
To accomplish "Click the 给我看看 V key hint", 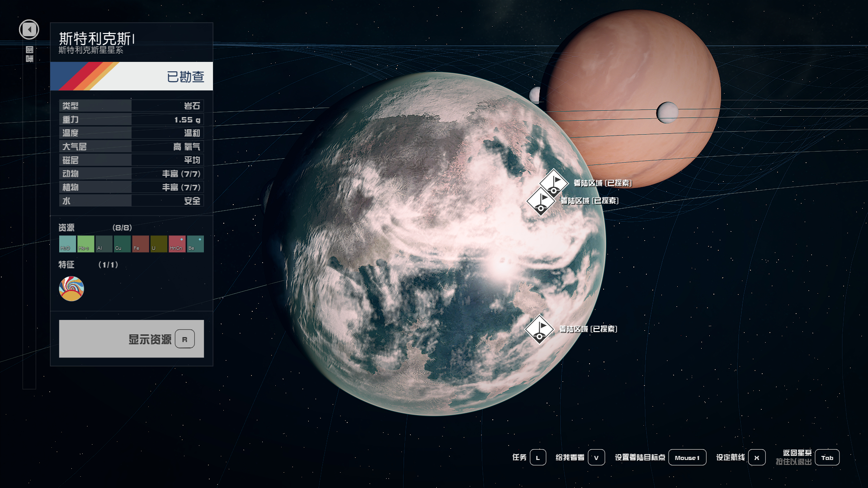I will 580,457.
